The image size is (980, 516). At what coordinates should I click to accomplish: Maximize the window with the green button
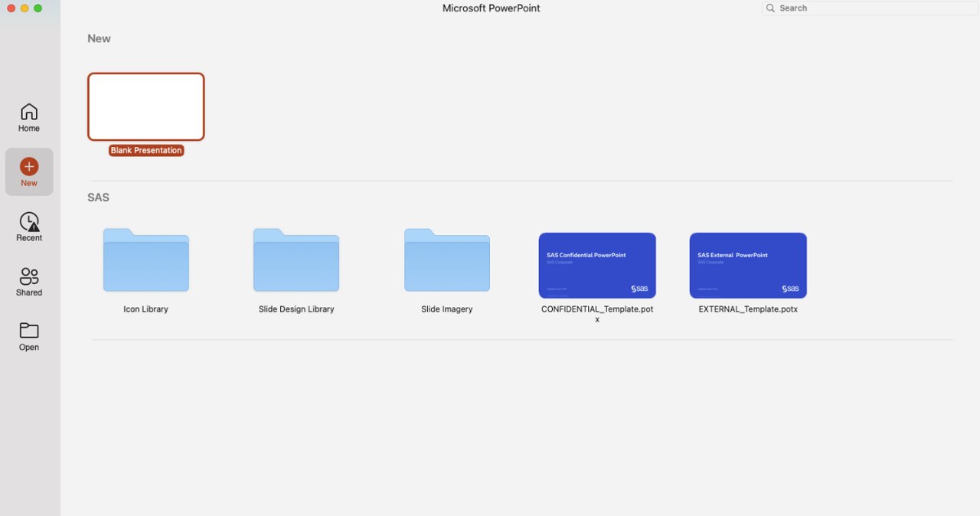tap(38, 8)
